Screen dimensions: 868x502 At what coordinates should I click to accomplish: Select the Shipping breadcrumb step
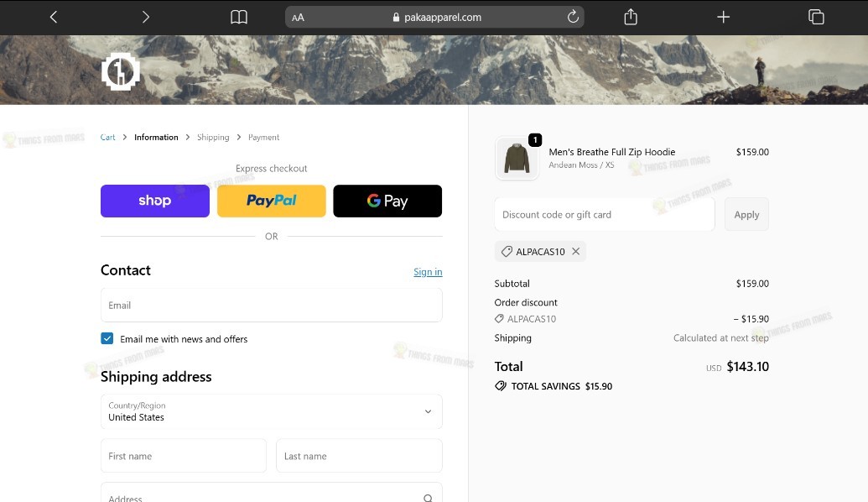(x=213, y=138)
